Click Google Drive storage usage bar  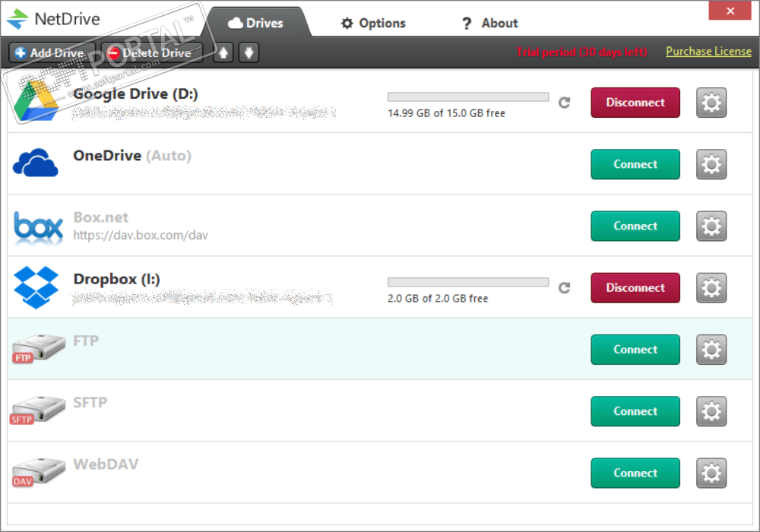(x=468, y=97)
